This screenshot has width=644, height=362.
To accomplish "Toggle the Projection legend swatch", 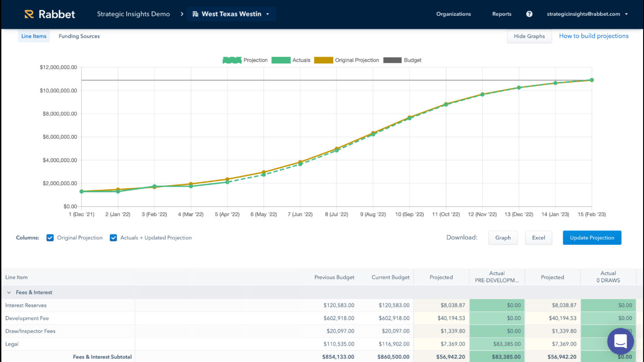I will pos(232,60).
